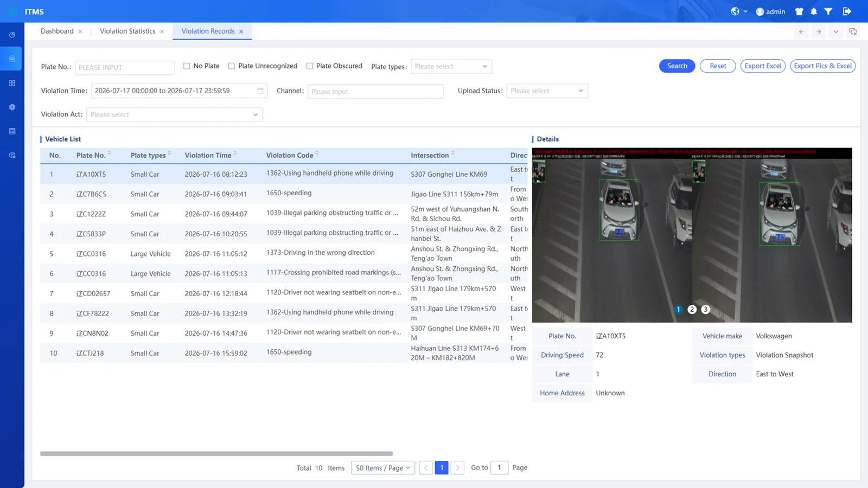Open the theme shirt icon
The image size is (868, 488).
click(x=799, y=11)
